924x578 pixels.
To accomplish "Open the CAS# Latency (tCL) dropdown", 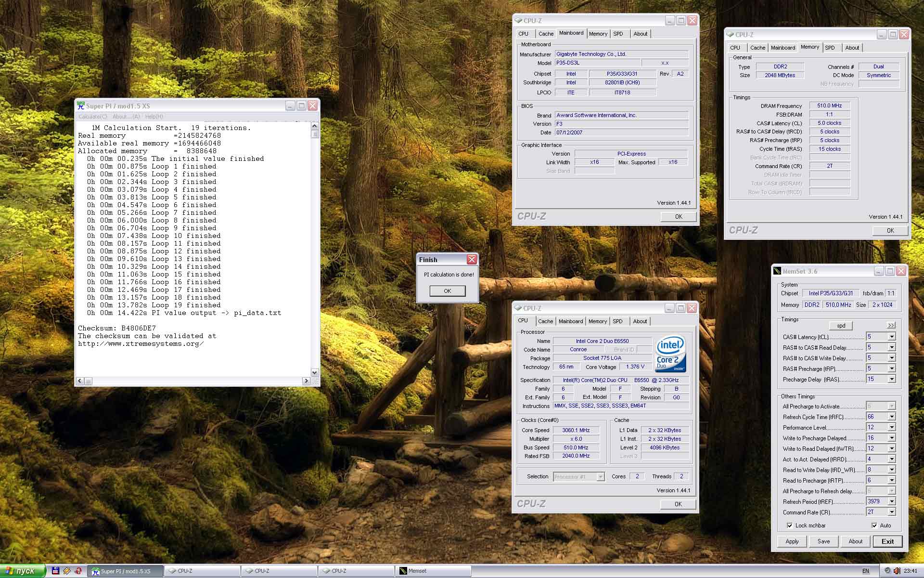I will point(892,337).
